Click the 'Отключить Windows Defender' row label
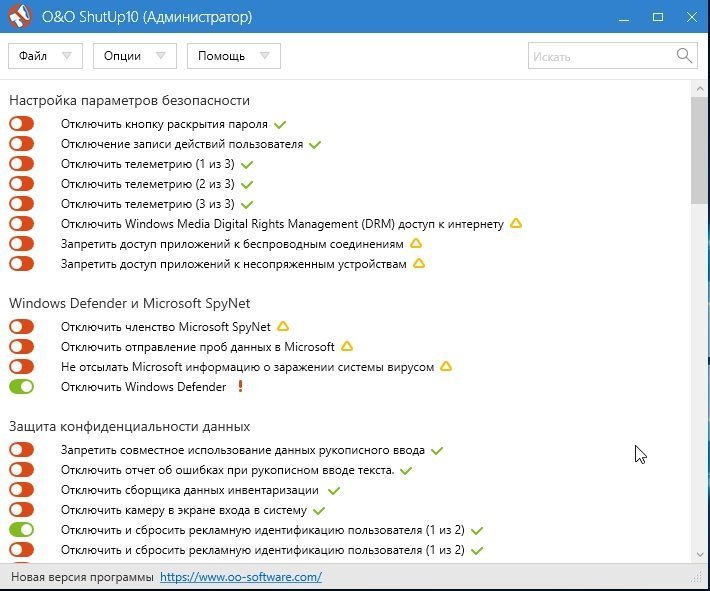 (144, 387)
